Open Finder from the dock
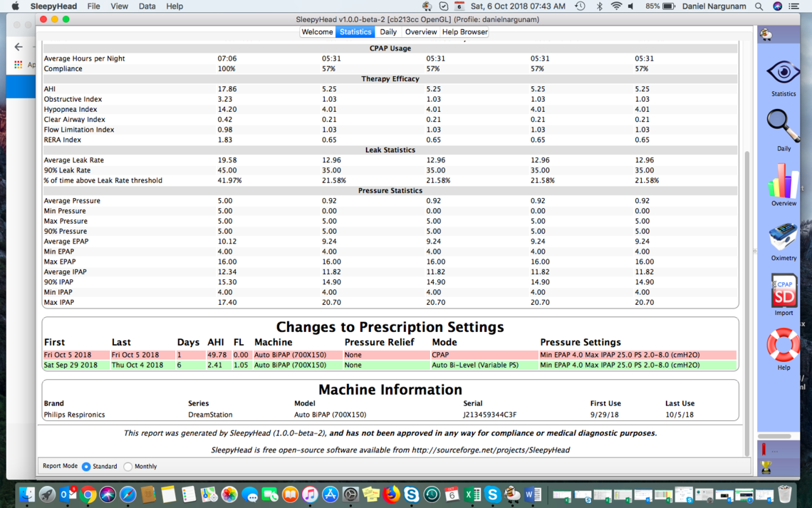Screen dimensions: 812x508 click(x=27, y=494)
